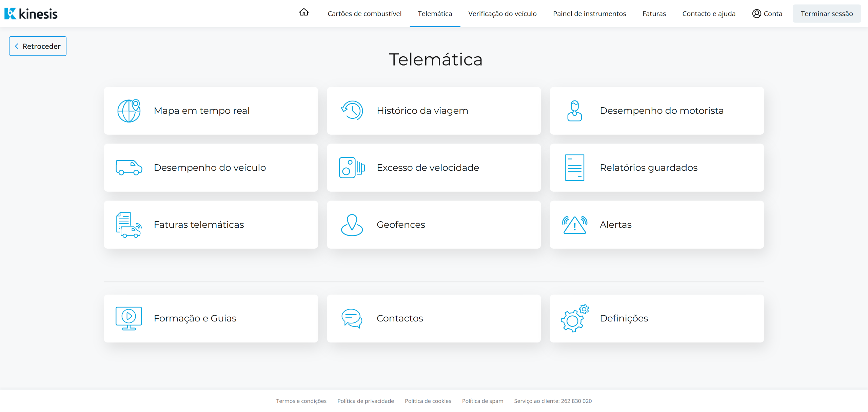Open the Conta account menu
This screenshot has width=868, height=412.
tap(767, 14)
